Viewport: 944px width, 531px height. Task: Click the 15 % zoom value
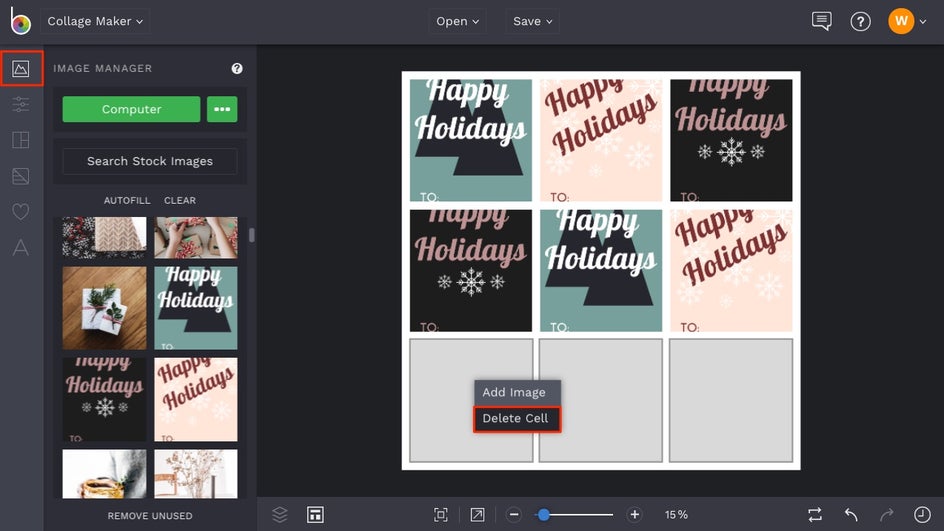[676, 515]
